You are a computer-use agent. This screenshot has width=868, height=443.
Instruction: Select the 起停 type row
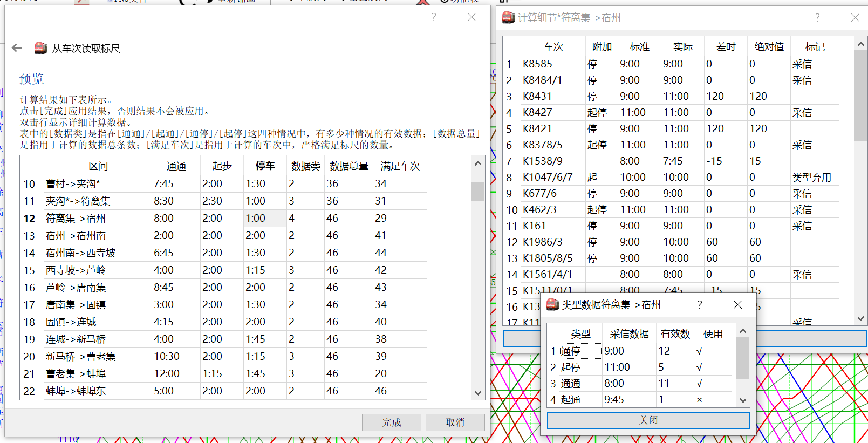[640, 367]
